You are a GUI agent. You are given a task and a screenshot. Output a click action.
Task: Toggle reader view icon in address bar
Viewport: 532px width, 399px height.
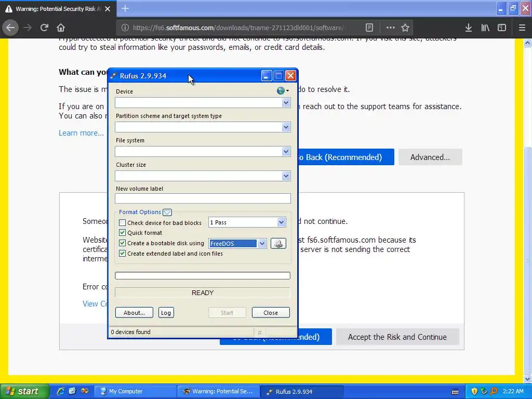369,28
